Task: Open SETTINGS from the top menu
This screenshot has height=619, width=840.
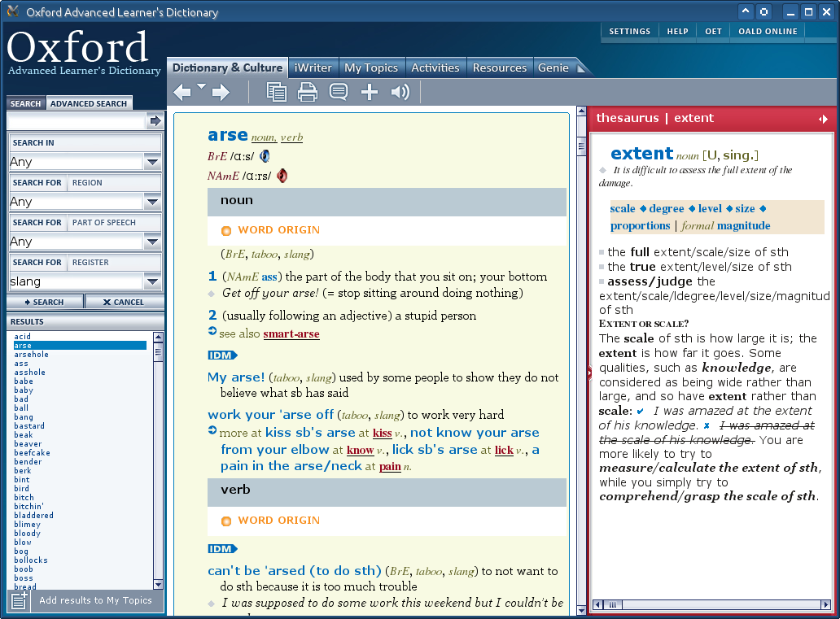Action: tap(629, 31)
